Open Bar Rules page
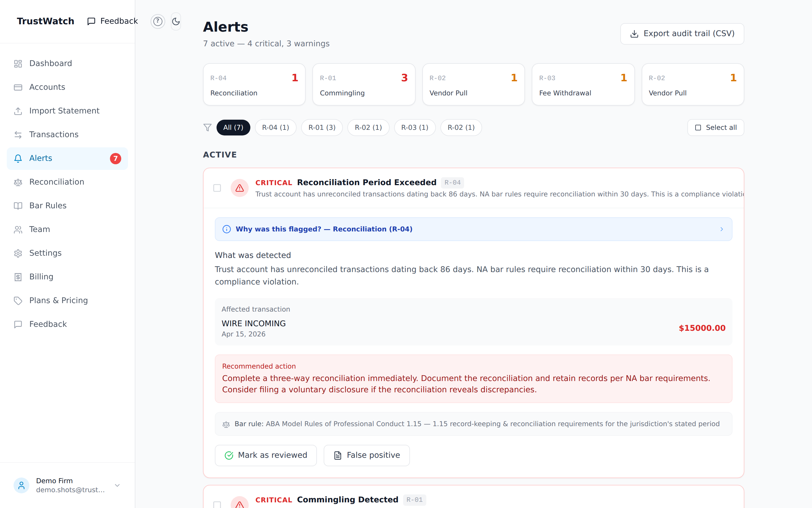Image resolution: width=812 pixels, height=508 pixels. (x=67, y=206)
